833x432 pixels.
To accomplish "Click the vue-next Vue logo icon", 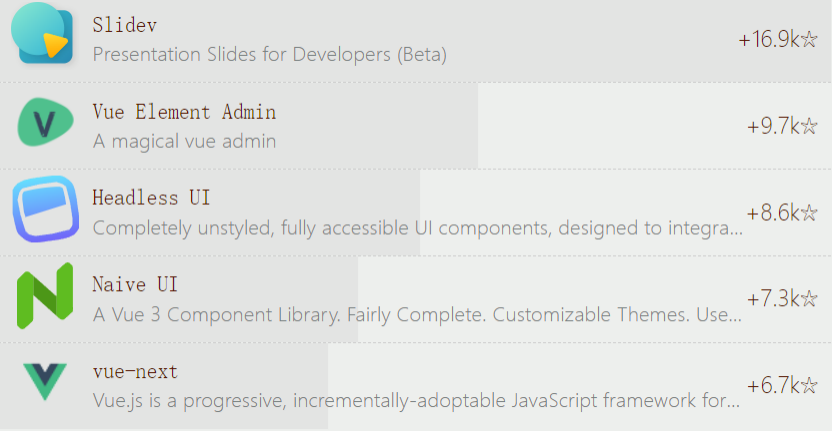I will coord(44,382).
